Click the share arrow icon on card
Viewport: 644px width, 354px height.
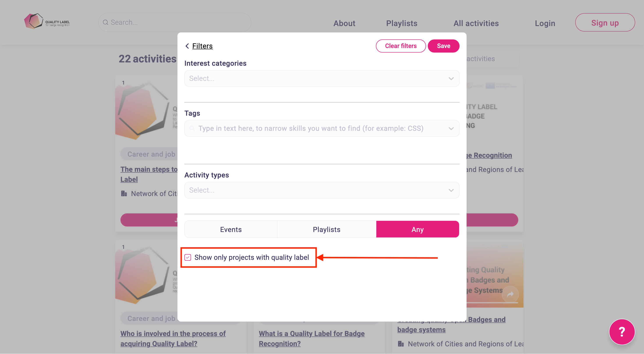click(510, 294)
